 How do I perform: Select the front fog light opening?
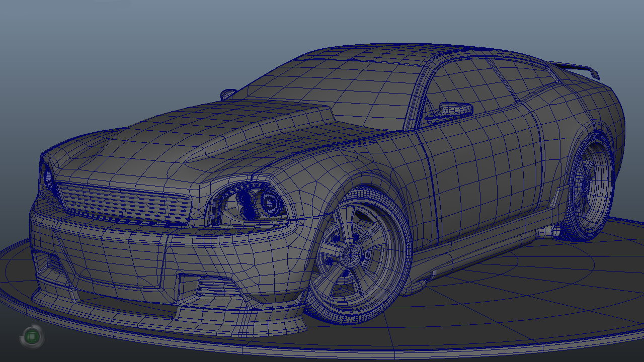pyautogui.click(x=214, y=289)
